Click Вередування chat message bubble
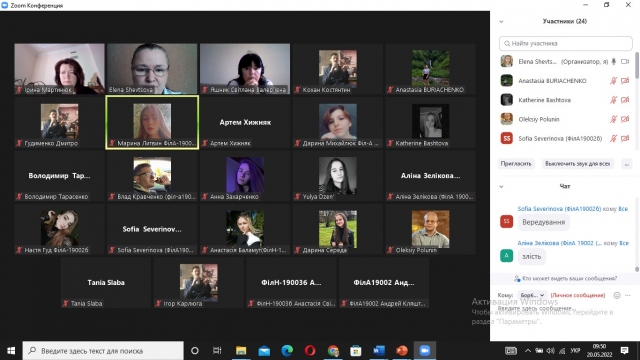The height and width of the screenshot is (360, 640). [543, 222]
